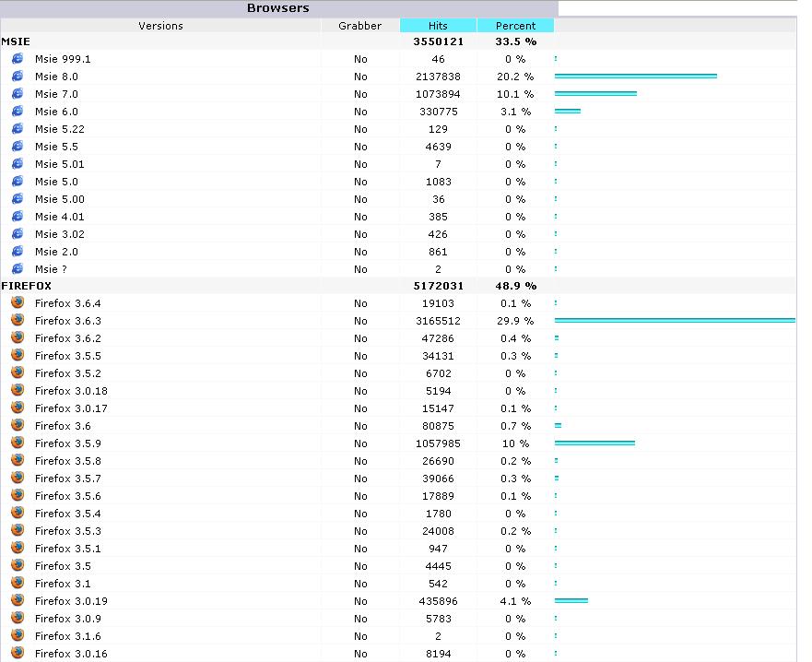Click the 33.5 % MSIE total percent
Screen dimensions: 812x662
pos(516,41)
